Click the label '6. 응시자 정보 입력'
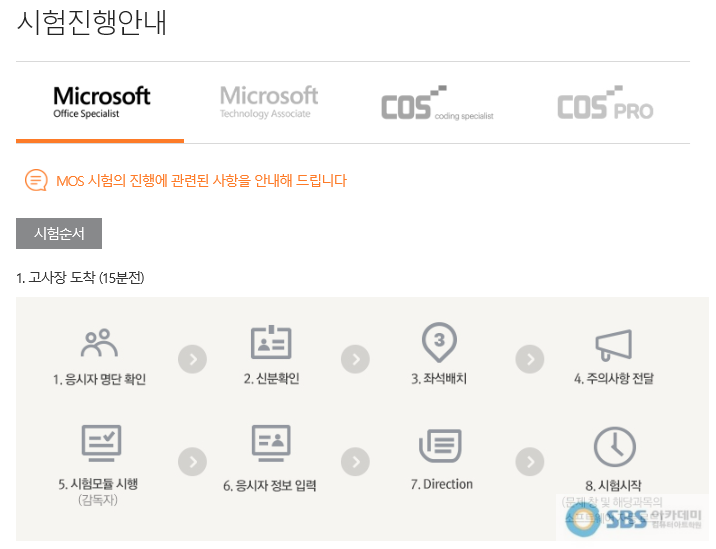The image size is (716, 549). coord(270,486)
